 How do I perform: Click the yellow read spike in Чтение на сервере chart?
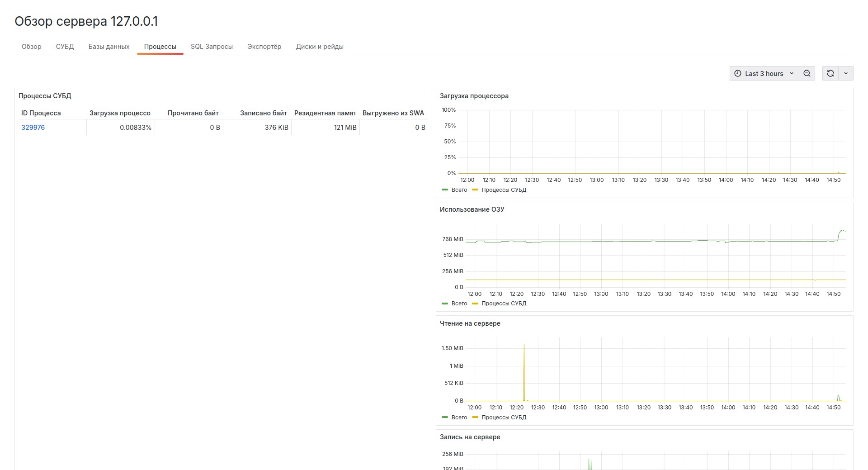pos(524,362)
